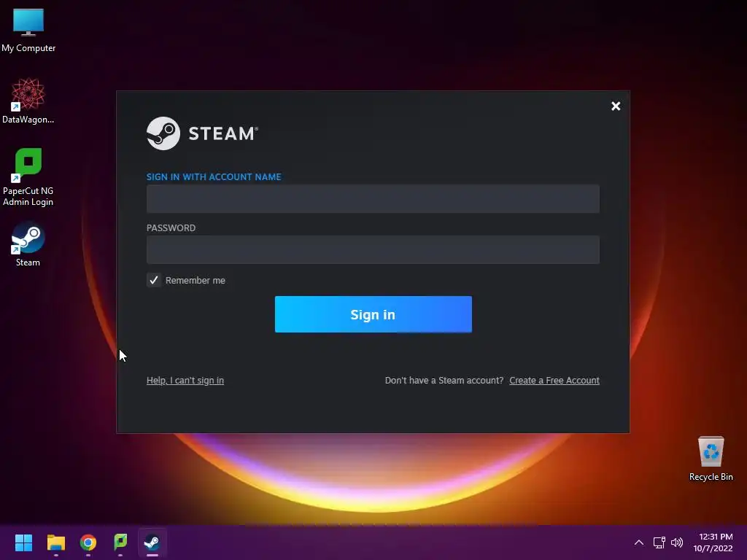Switch to Steam in the taskbar
The width and height of the screenshot is (747, 560).
152,542
